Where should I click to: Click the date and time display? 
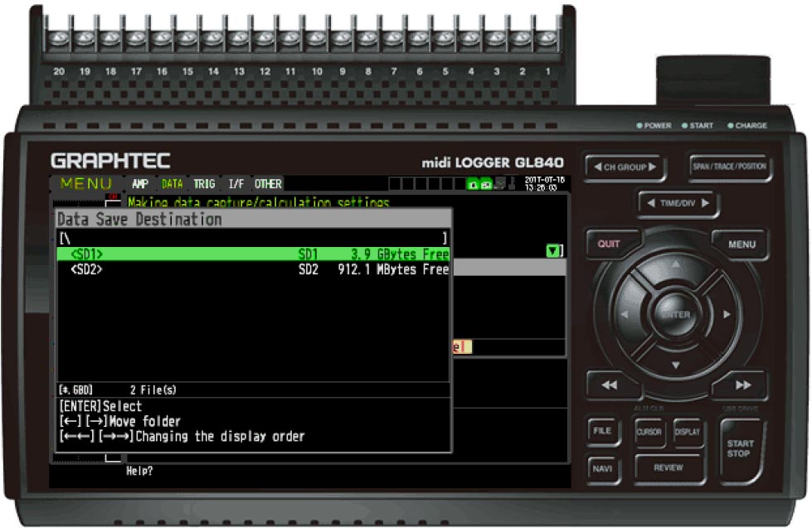[544, 184]
